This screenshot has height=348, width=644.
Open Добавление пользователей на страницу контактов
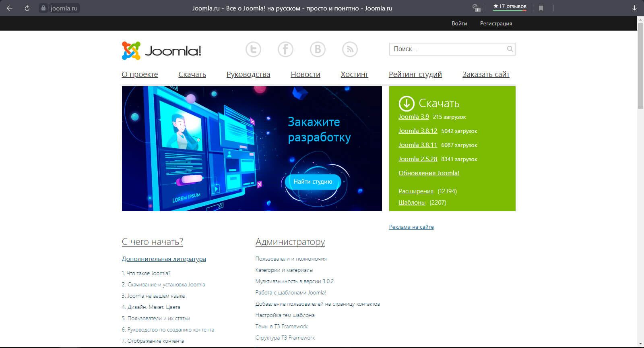(318, 304)
